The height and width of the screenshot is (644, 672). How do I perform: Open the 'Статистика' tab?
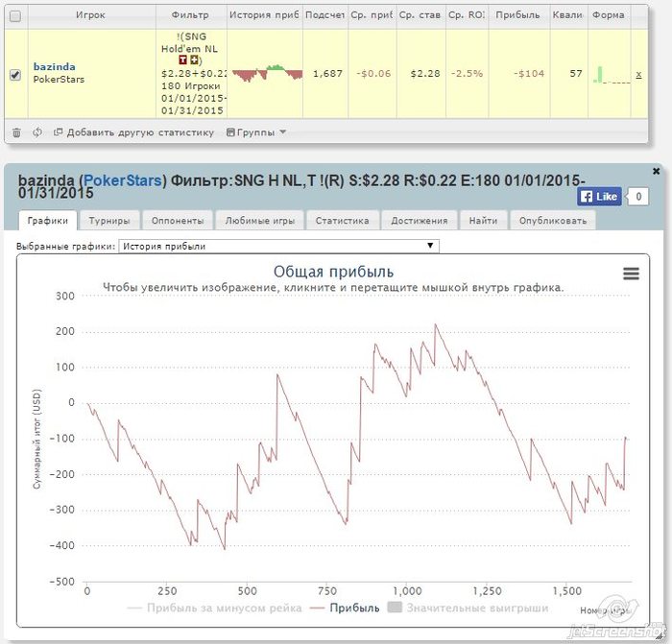tap(342, 221)
